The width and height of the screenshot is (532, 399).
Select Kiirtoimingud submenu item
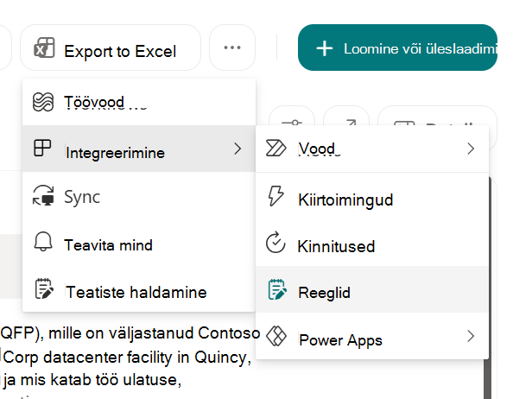[372, 198]
